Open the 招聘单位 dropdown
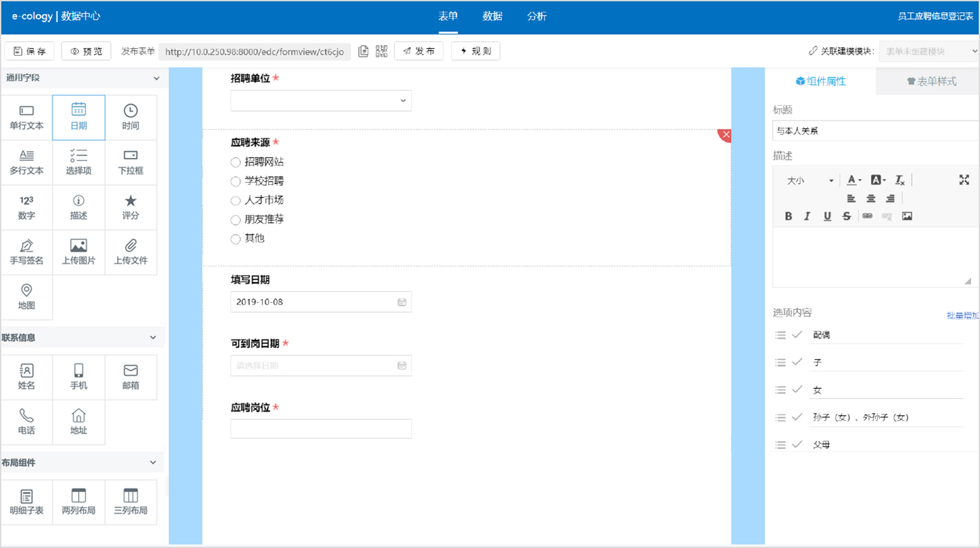980x548 pixels. [321, 101]
